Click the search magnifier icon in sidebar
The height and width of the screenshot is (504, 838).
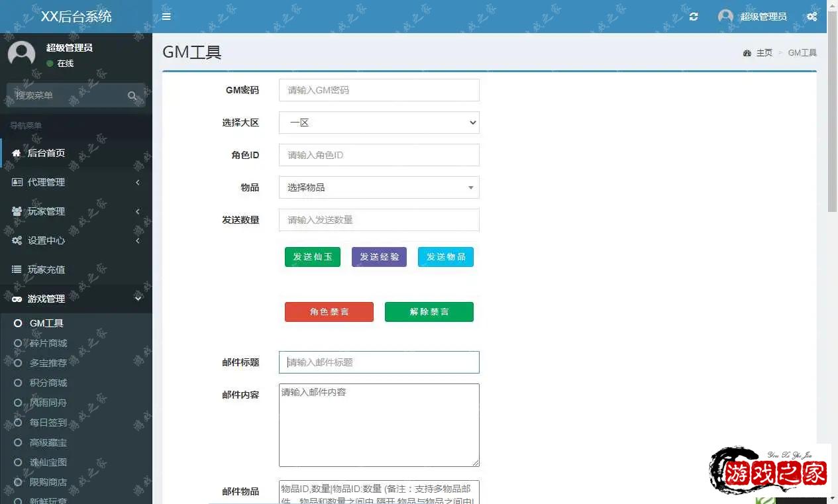pyautogui.click(x=132, y=96)
